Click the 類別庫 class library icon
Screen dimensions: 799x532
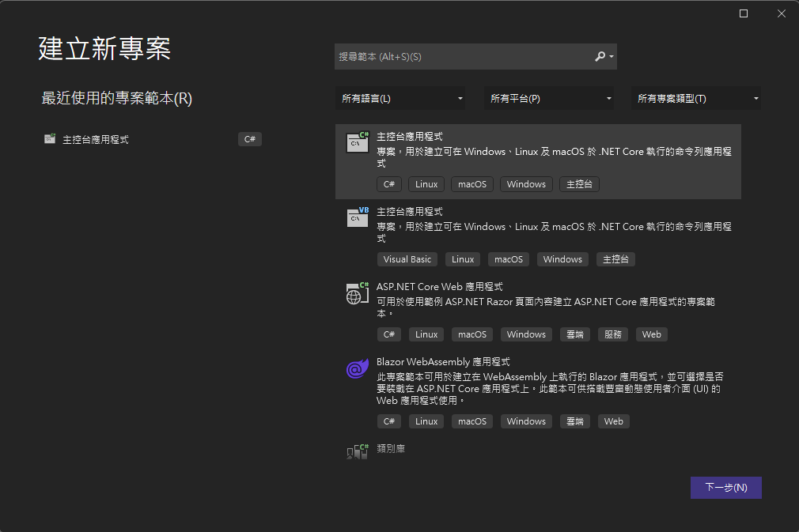(358, 451)
